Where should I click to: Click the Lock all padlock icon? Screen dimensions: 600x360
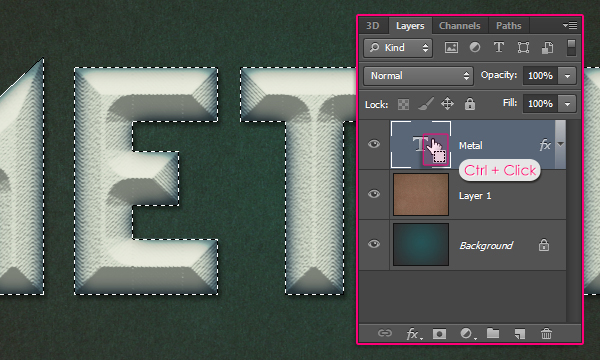[470, 104]
